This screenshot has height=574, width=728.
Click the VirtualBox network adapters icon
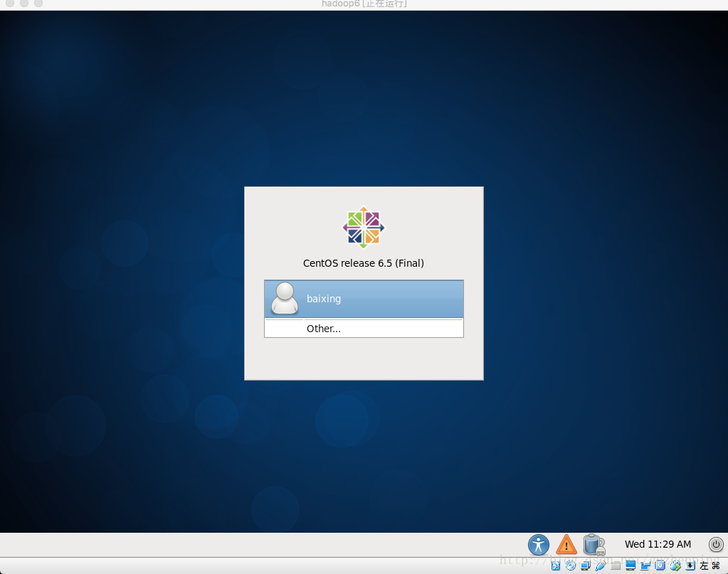[x=586, y=565]
